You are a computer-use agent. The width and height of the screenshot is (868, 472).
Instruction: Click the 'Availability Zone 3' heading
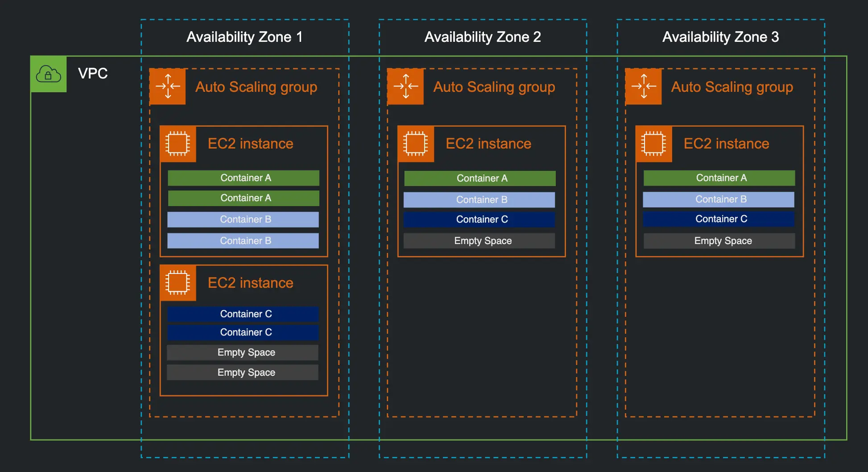720,37
